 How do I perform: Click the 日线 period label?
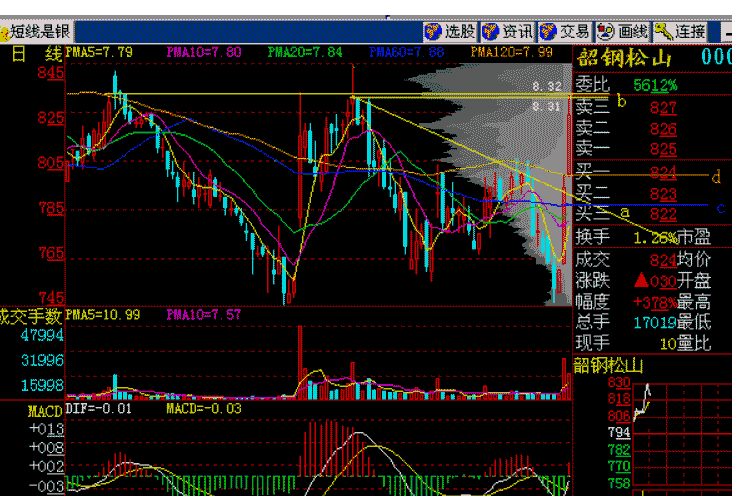[x=37, y=54]
